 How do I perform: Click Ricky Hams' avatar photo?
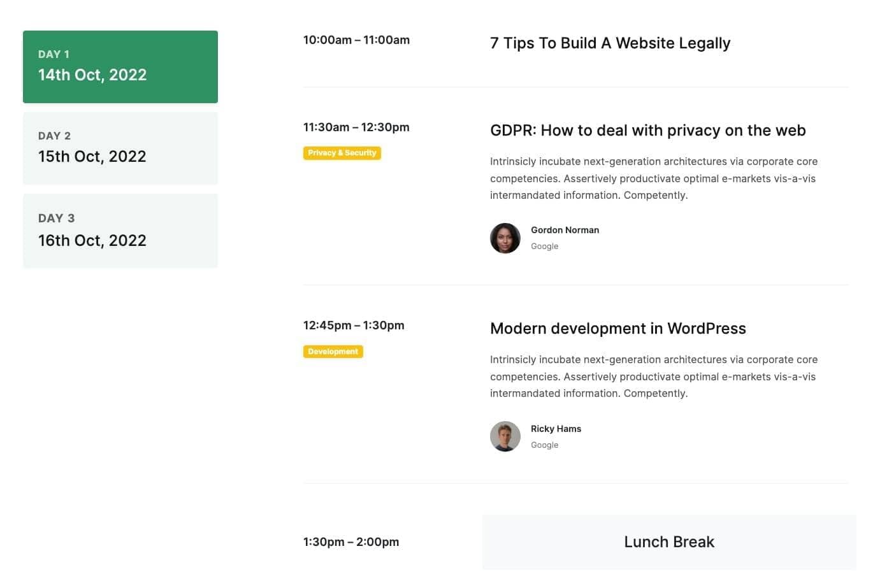tap(505, 436)
